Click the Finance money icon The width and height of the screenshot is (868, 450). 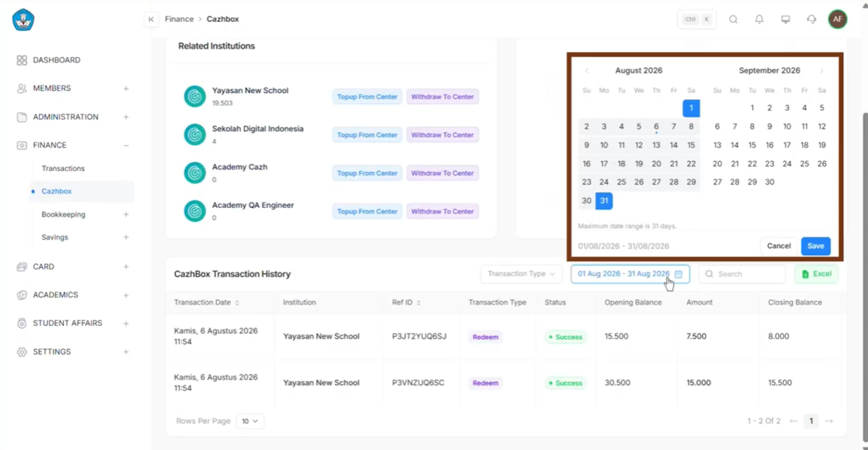coord(21,145)
